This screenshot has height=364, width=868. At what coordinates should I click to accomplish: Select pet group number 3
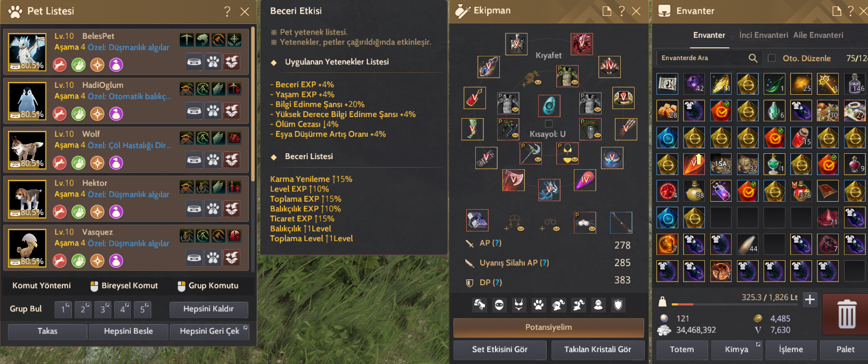pyautogui.click(x=103, y=309)
